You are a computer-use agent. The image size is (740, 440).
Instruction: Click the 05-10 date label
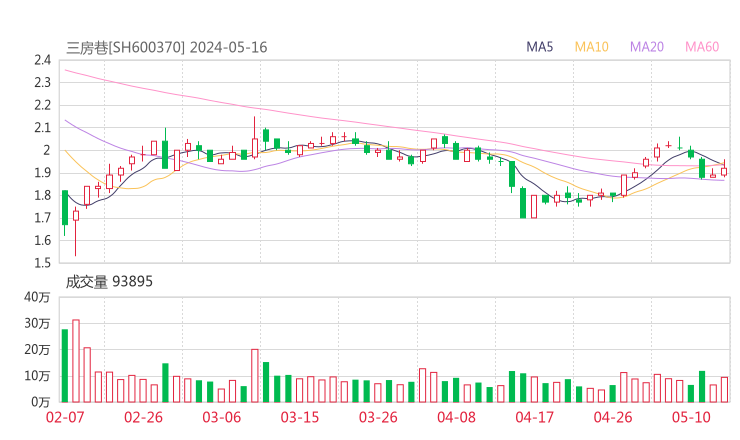click(x=691, y=417)
